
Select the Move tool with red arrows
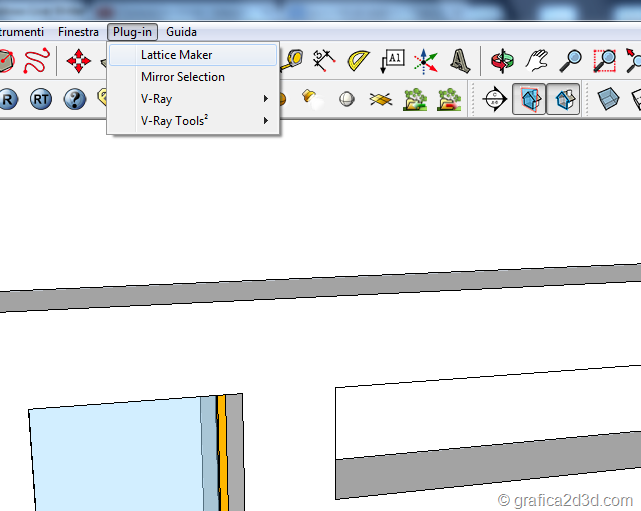click(78, 61)
